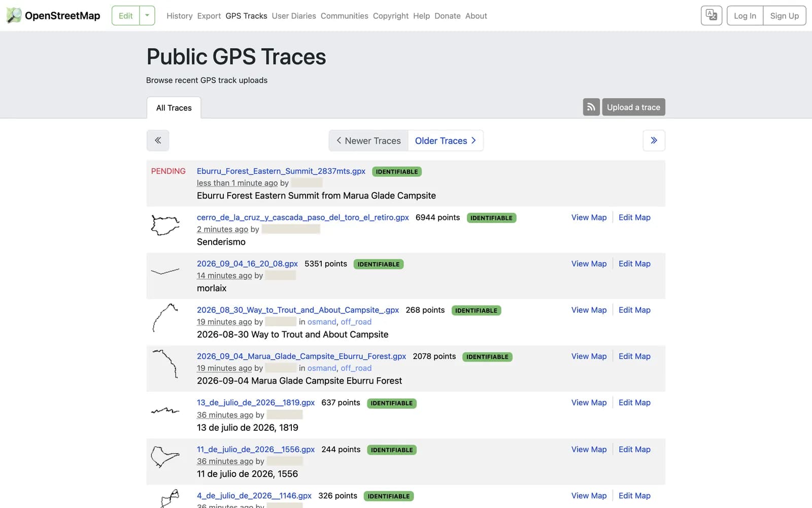Edit Map for Marua Glade Campsite trace
812x508 pixels.
click(634, 356)
